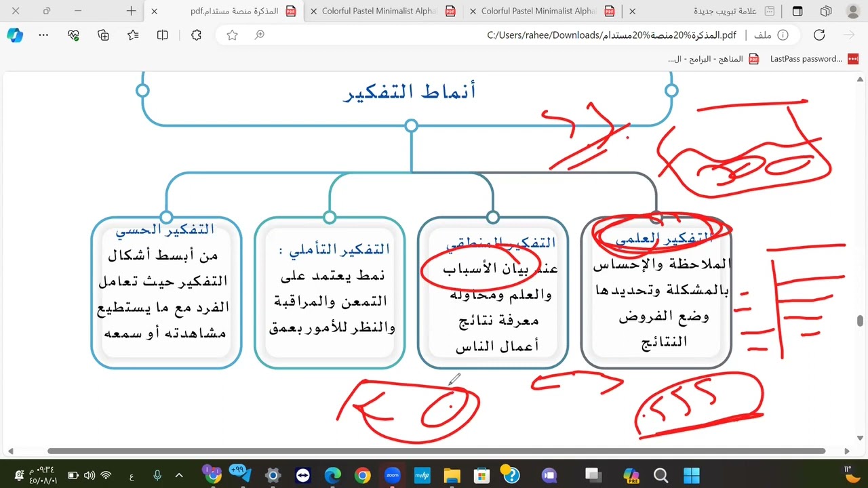Image resolution: width=868 pixels, height=488 pixels.
Task: Open the profile avatar icon
Action: click(x=853, y=11)
